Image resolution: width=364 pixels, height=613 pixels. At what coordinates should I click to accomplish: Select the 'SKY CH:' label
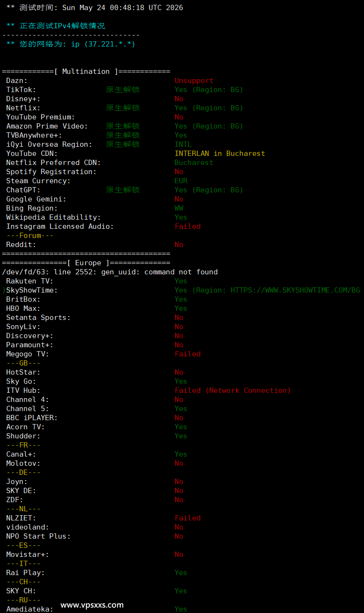tap(21, 591)
